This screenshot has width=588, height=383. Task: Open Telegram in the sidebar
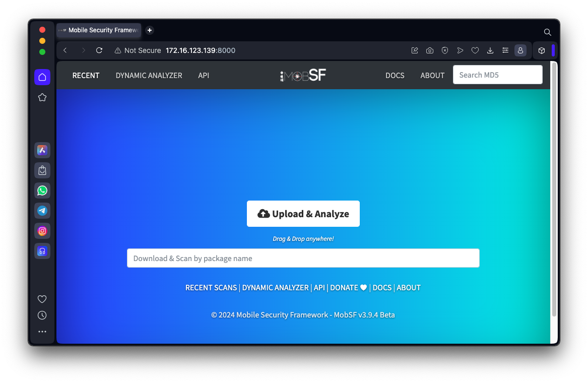click(42, 211)
